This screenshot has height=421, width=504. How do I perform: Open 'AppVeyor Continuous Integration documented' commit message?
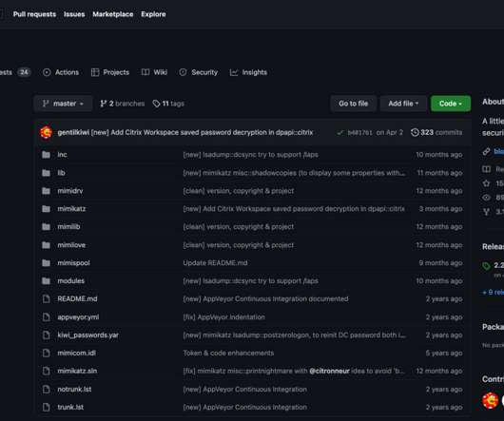point(265,299)
